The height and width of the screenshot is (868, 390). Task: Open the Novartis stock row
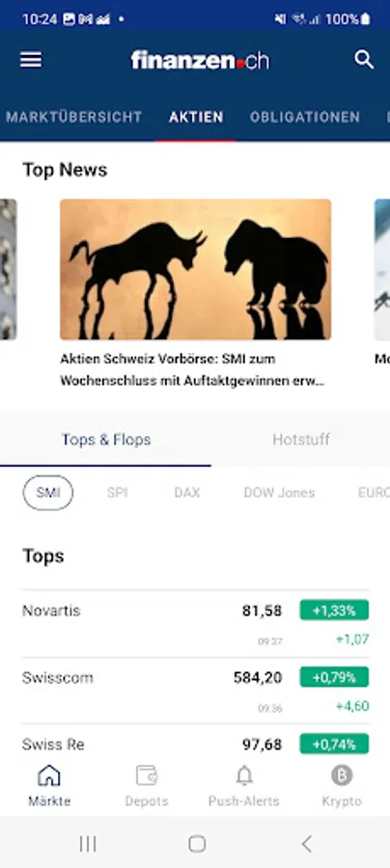[x=195, y=624]
